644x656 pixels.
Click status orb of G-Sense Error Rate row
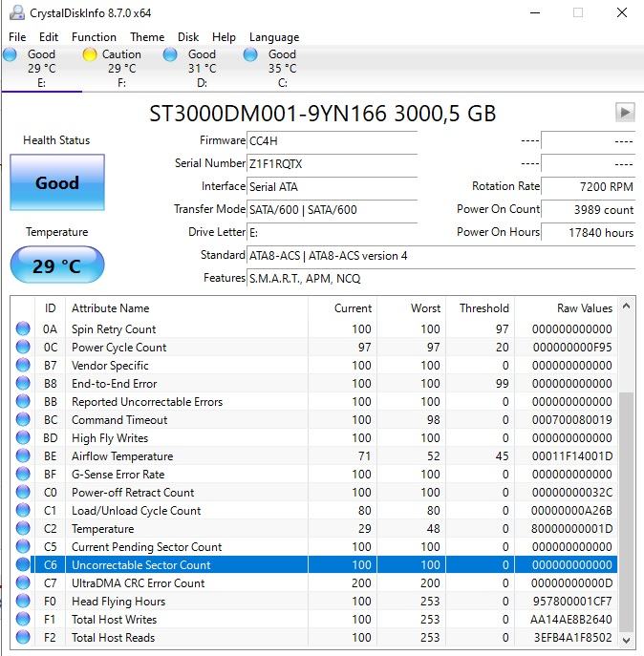(23, 474)
